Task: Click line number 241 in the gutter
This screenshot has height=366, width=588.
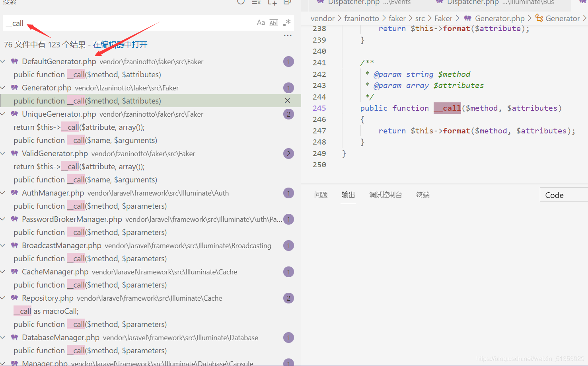Action: pos(319,63)
